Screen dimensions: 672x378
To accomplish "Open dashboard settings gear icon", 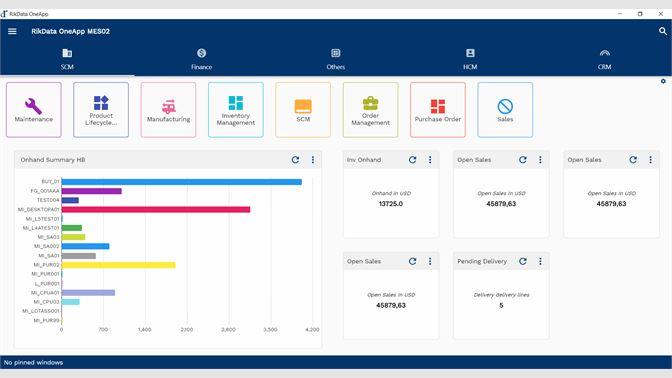I will [x=663, y=81].
